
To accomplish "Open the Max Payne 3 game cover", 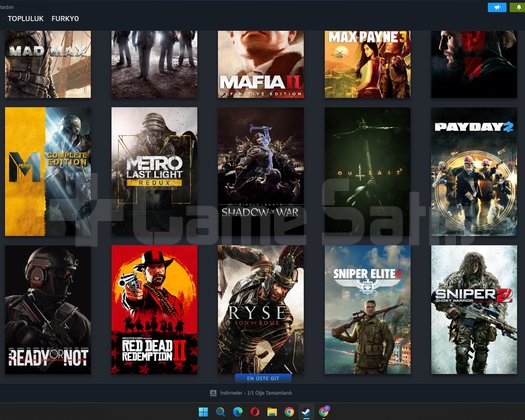I will coord(368,64).
